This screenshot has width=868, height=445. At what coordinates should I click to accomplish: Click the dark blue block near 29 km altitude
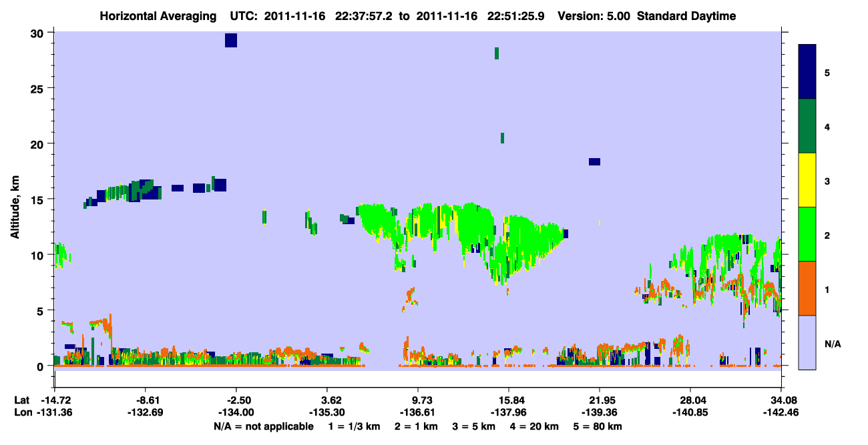tap(231, 40)
